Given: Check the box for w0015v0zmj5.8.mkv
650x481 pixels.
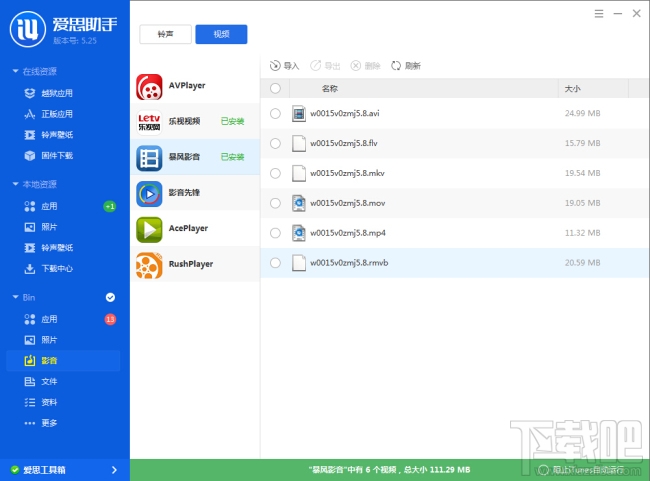Looking at the screenshot, I should tap(275, 173).
